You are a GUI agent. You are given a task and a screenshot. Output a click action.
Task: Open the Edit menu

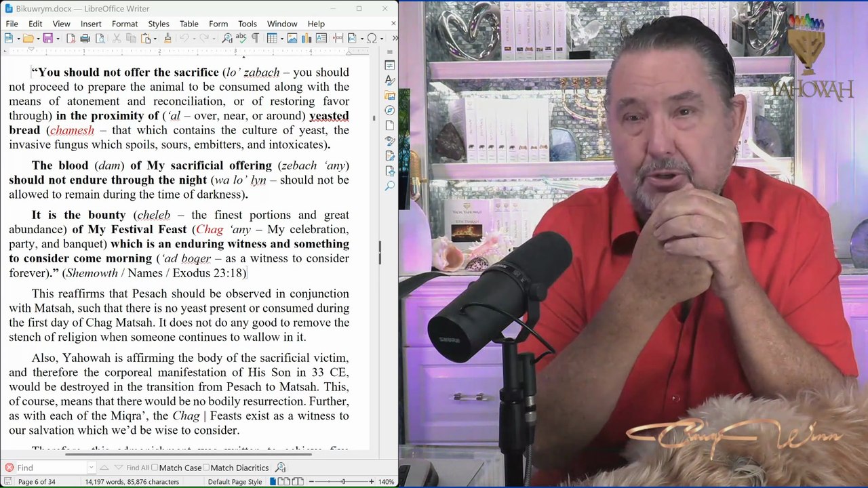coord(35,24)
